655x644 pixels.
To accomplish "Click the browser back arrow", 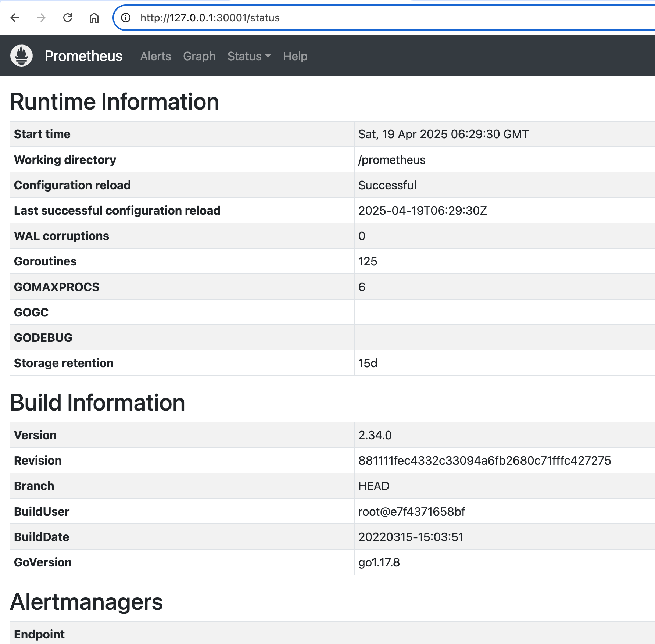I will coord(15,18).
